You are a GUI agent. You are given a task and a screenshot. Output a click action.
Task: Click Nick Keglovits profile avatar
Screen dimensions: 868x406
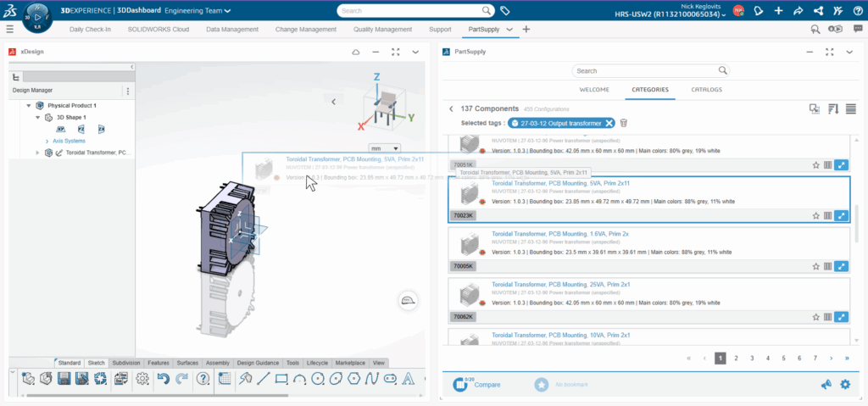(738, 10)
